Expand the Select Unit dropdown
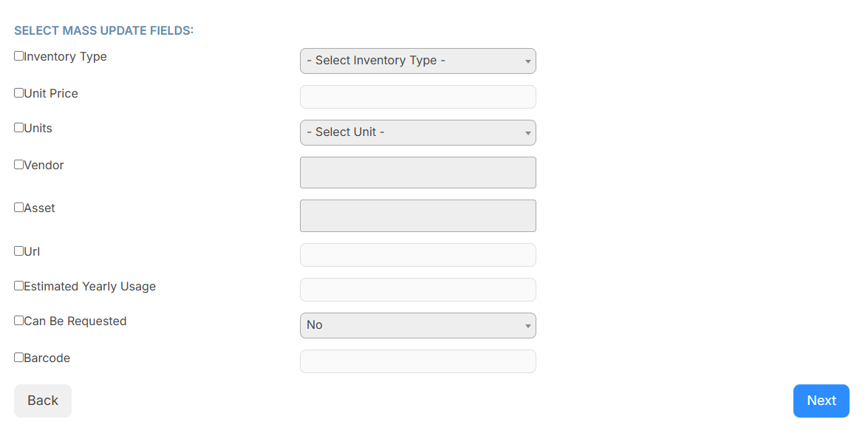The width and height of the screenshot is (868, 436). click(417, 132)
